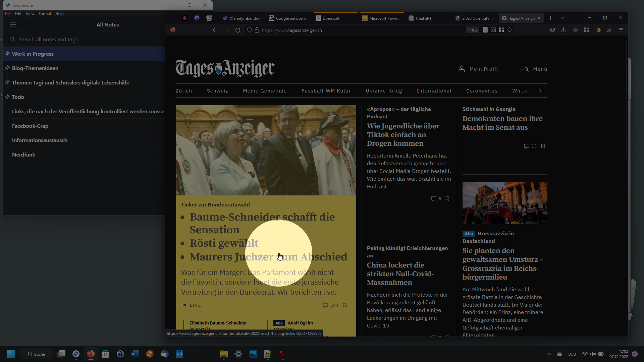Select the Informationsaustausch note

click(x=84, y=140)
